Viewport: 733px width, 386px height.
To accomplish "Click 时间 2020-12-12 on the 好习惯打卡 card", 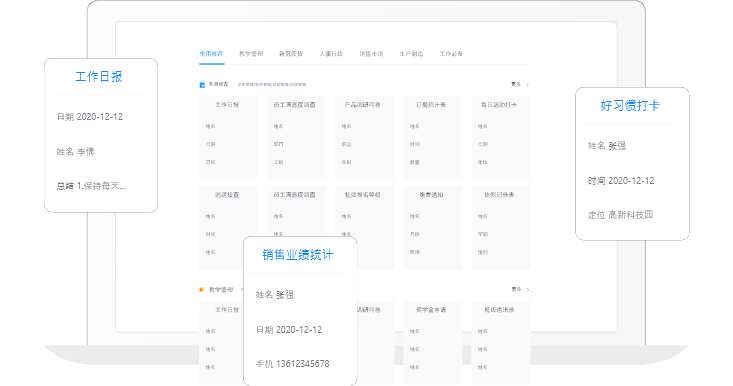I will click(x=621, y=181).
